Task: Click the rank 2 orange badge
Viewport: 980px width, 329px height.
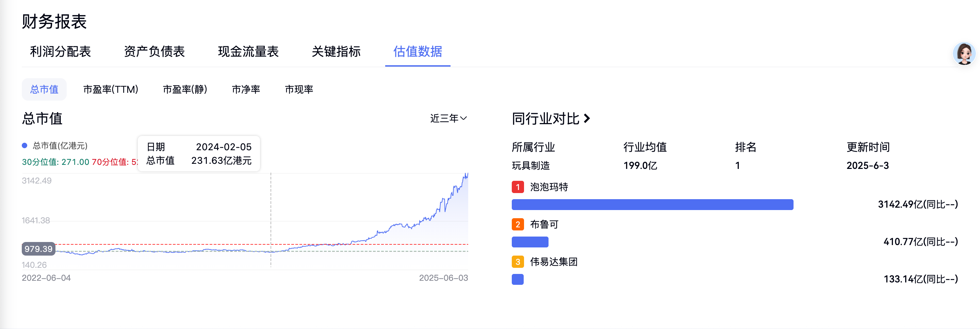Action: [x=517, y=225]
